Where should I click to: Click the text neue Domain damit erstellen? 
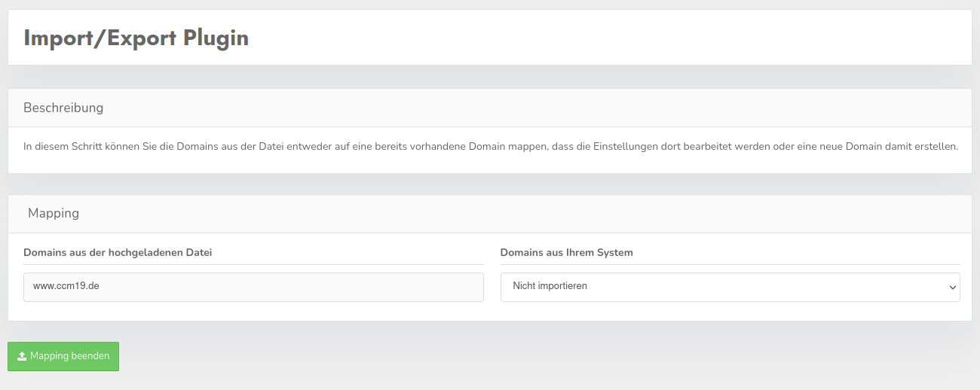pos(891,146)
